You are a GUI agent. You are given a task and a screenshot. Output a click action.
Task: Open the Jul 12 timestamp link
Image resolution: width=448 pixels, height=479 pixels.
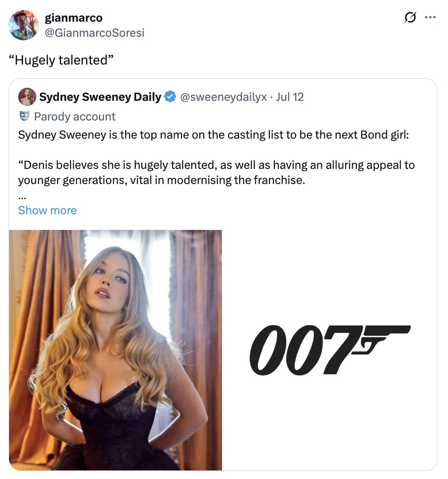290,96
